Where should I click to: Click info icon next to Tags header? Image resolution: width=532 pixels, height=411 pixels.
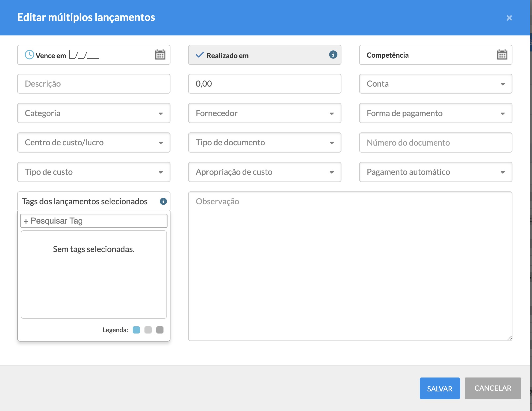(163, 201)
